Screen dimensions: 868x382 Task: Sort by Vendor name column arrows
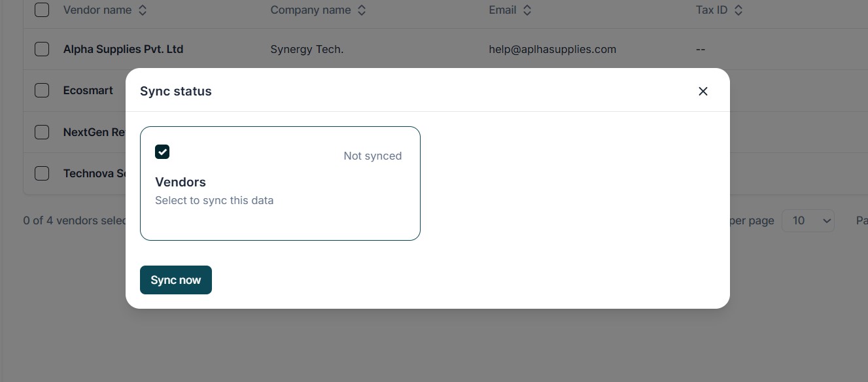[x=143, y=10]
